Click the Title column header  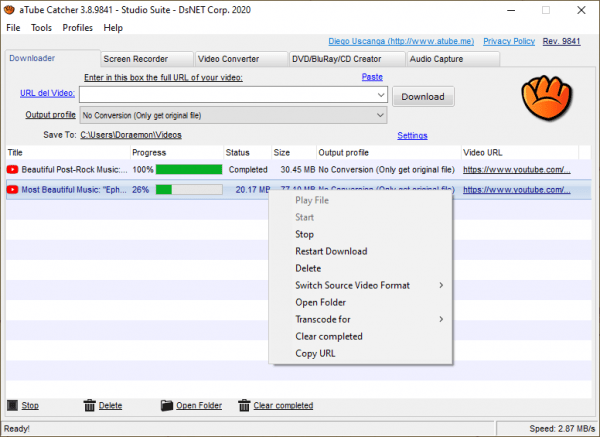click(68, 153)
